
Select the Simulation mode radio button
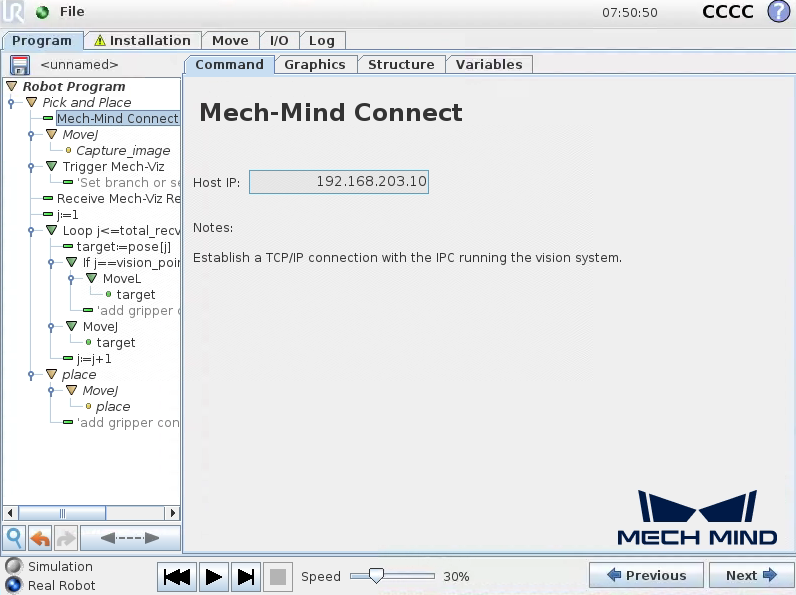pyautogui.click(x=13, y=566)
